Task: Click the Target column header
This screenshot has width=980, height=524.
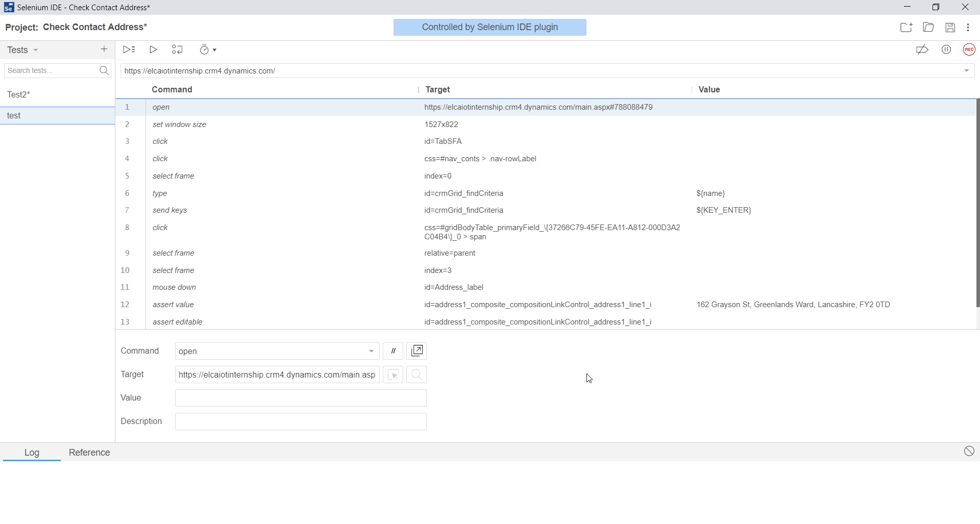Action: coord(437,89)
